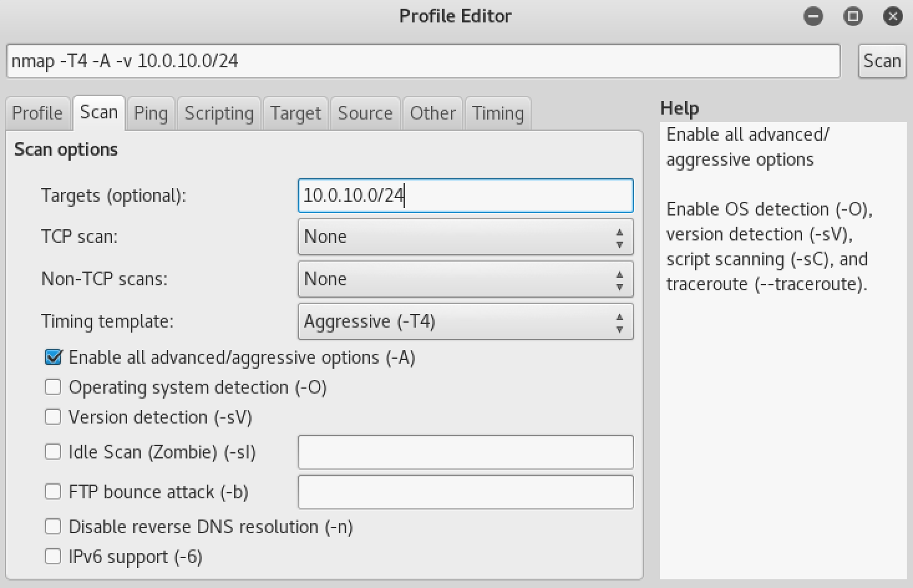Open the TCP scan dropdown

click(465, 237)
